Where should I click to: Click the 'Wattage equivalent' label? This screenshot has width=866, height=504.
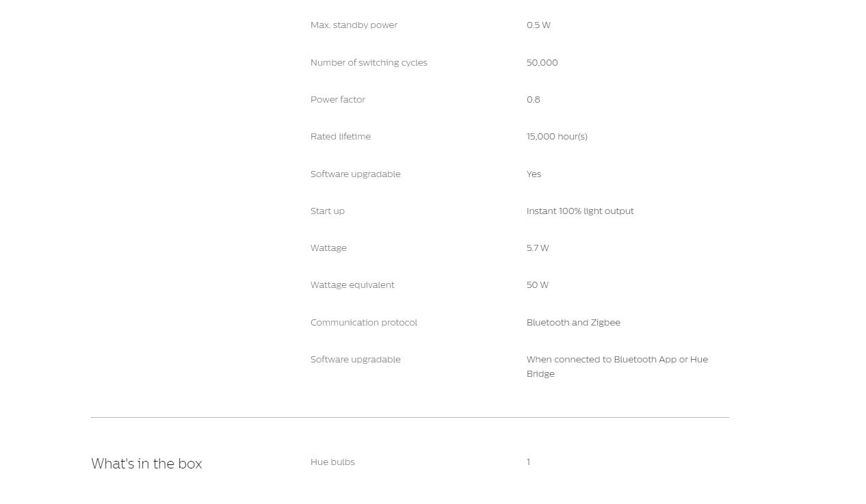tap(352, 285)
